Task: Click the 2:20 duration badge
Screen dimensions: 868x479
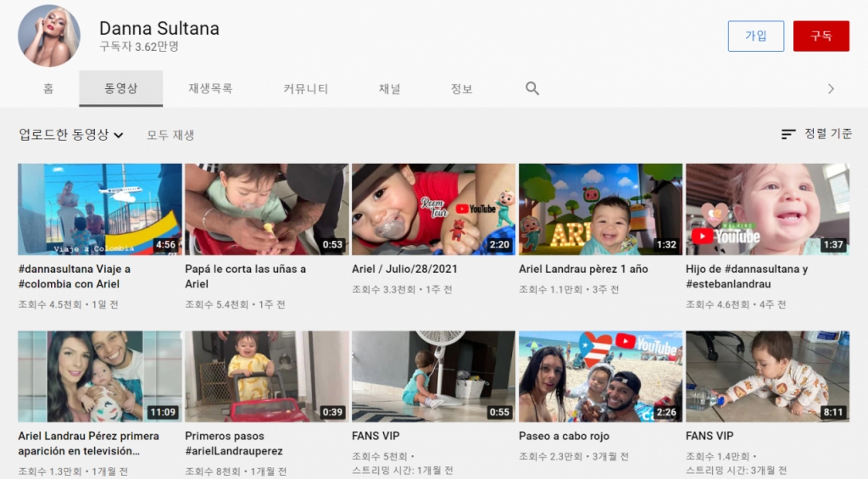Action: point(499,245)
